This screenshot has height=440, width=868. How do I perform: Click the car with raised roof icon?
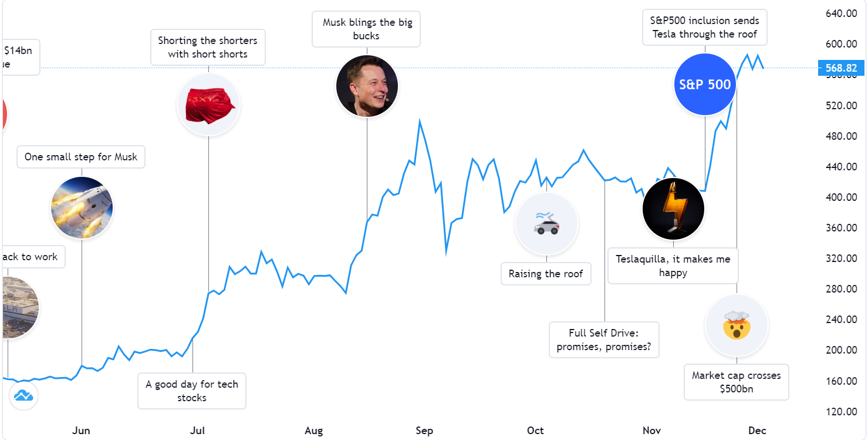pyautogui.click(x=546, y=224)
